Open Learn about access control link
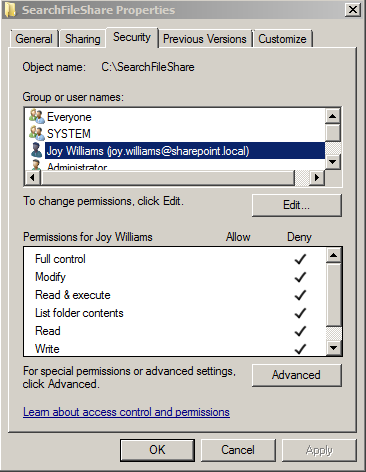Screen dimensions: 366x472 tap(126, 412)
